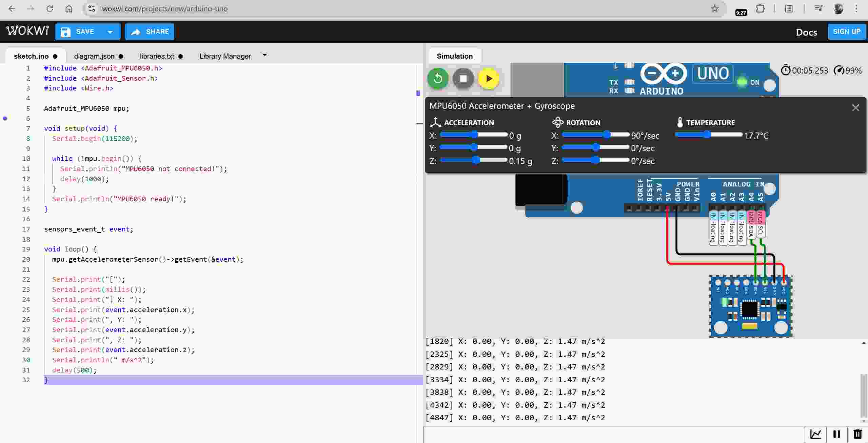Bookmark page with star icon
Image resolution: width=868 pixels, height=443 pixels.
click(715, 9)
